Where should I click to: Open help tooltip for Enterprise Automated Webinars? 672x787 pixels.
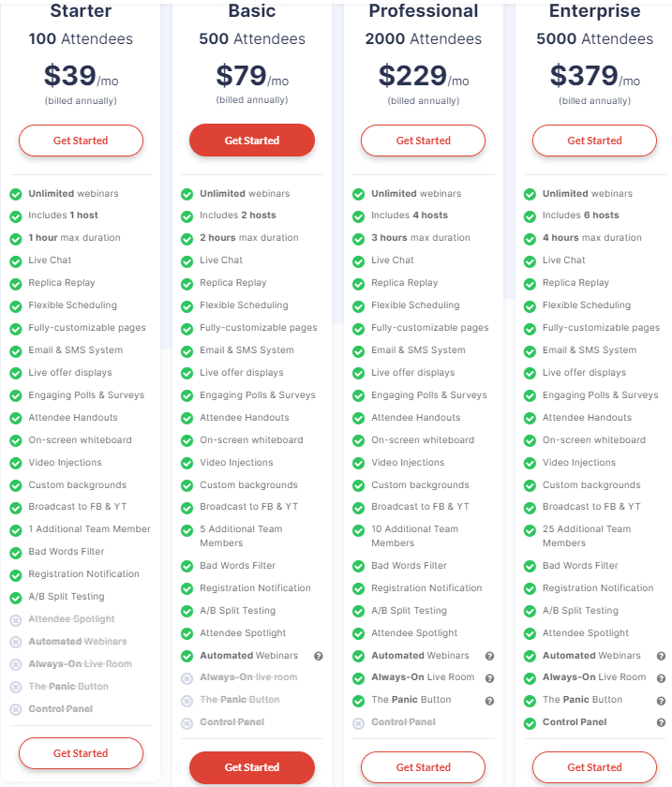[x=661, y=656]
